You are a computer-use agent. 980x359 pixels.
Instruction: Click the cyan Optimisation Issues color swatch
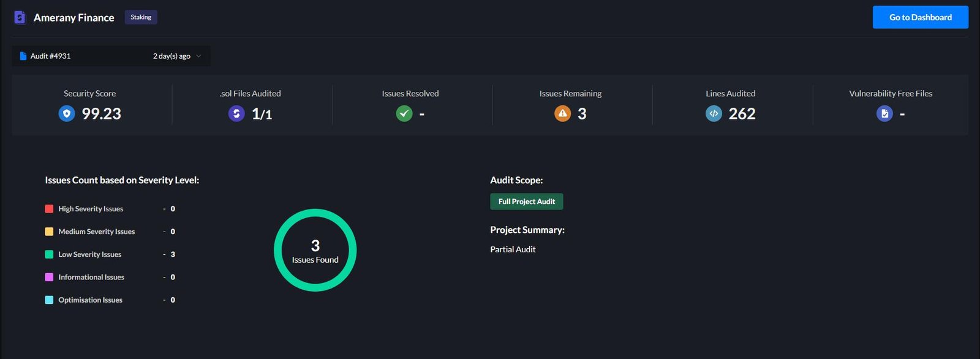49,300
